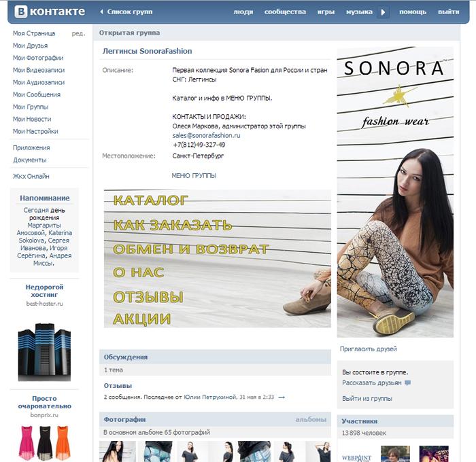476x462 pixels.
Task: Click Выйти из группы link
Action: tap(367, 399)
